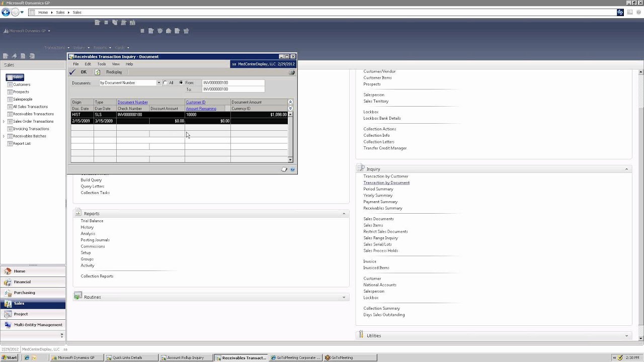Click the Start button on taskbar
Image resolution: width=644 pixels, height=362 pixels.
point(9,357)
